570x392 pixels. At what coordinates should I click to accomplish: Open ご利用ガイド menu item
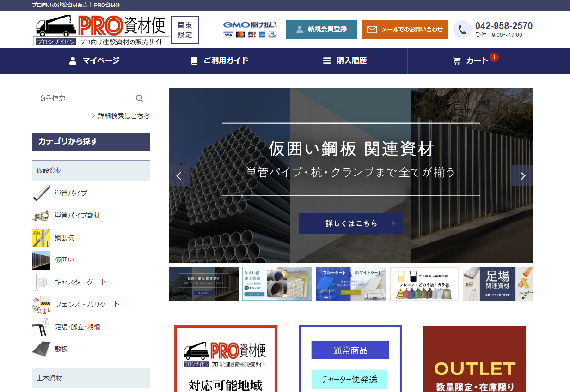click(x=220, y=61)
